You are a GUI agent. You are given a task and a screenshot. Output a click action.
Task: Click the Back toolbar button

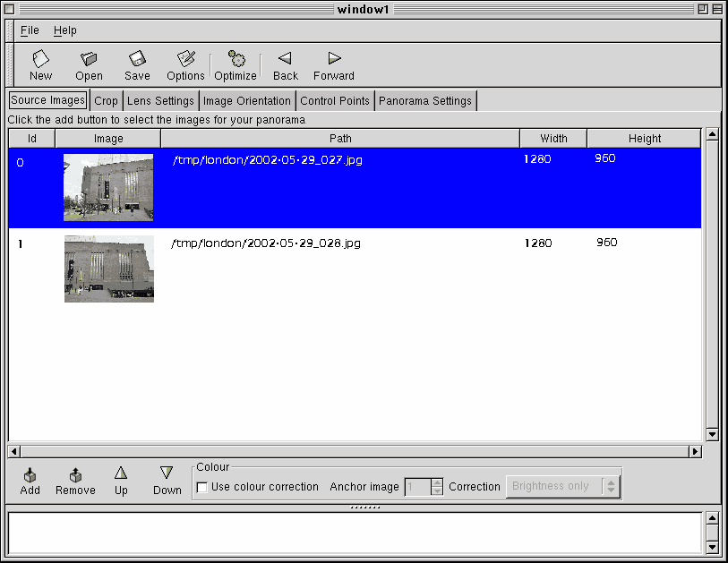coord(285,63)
